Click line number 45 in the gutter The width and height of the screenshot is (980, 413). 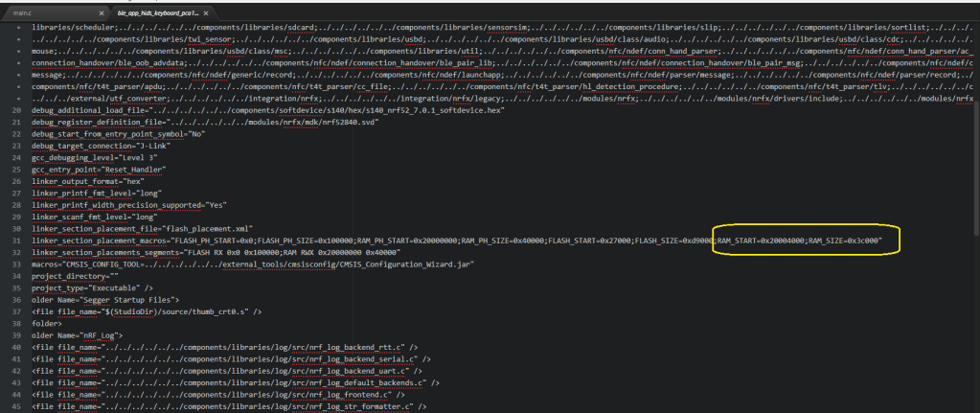tap(17, 406)
